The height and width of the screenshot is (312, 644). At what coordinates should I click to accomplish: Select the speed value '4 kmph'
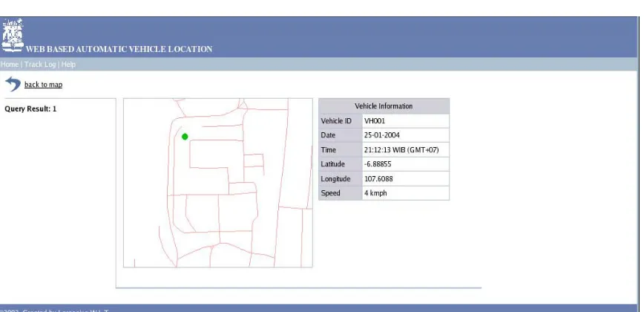point(375,193)
